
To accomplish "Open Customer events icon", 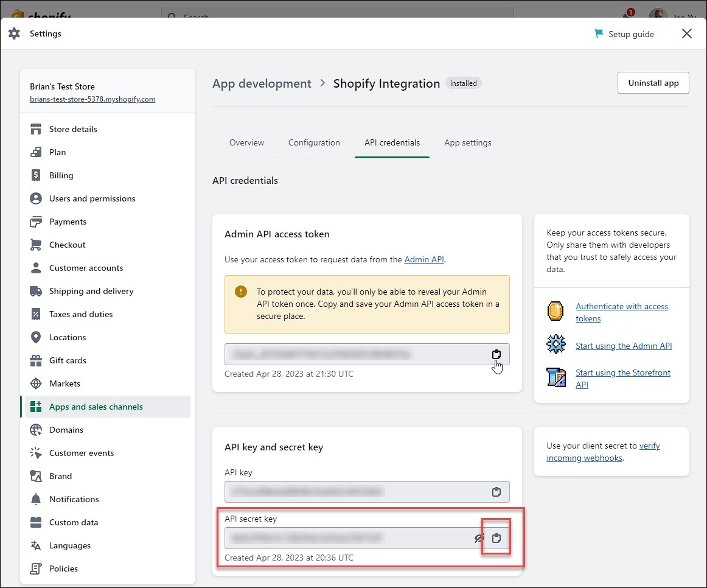I will [36, 453].
